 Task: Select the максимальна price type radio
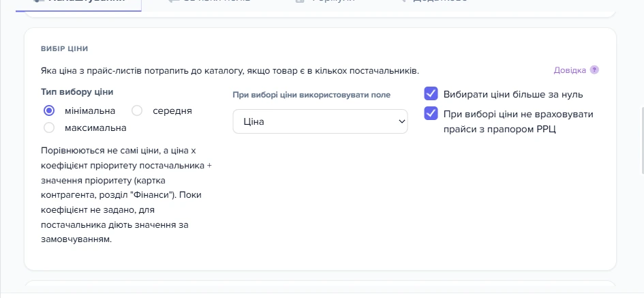pos(49,128)
